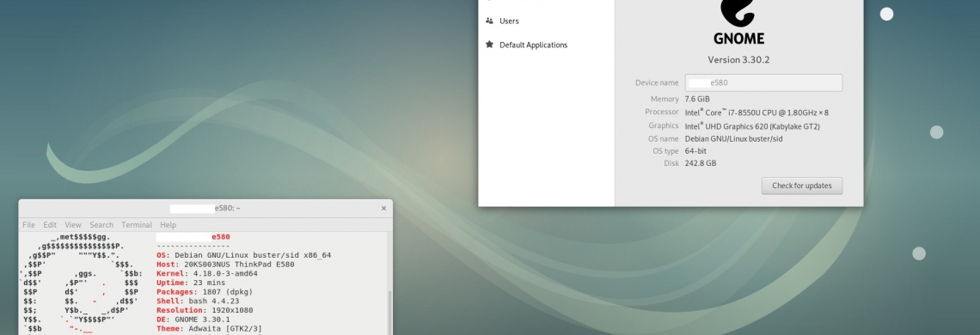The width and height of the screenshot is (980, 335).
Task: Click the terminal Resolution line 1920x1080
Action: (x=205, y=310)
